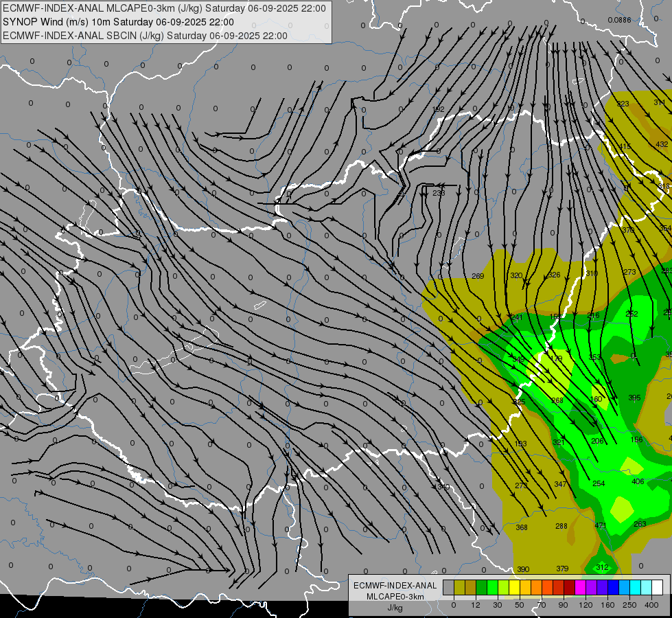The image size is (672, 618).
Task: Click the 347 data value
Action: click(x=560, y=484)
